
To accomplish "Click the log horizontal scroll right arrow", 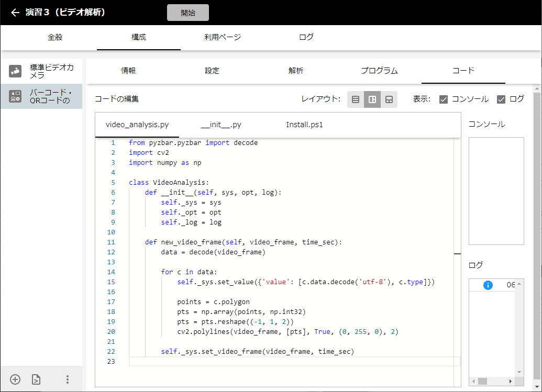I will pos(512,382).
